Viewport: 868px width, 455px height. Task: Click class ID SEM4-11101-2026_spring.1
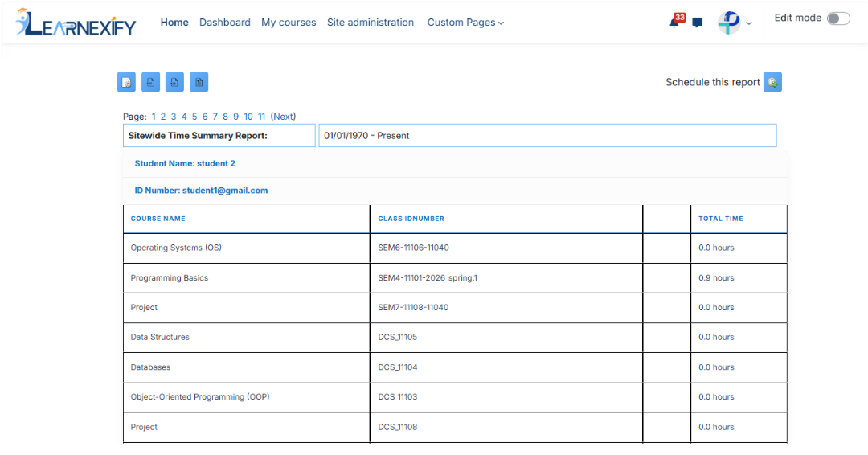pos(428,278)
